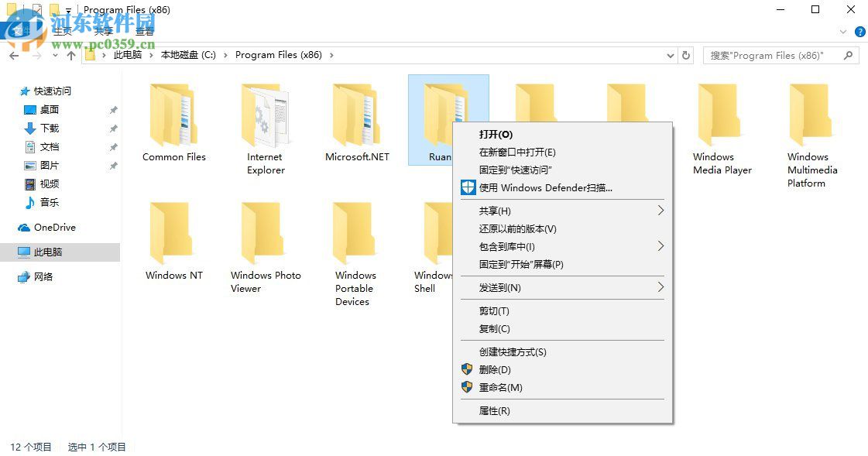
Task: Click the pin icon next to 桌面
Action: pyautogui.click(x=113, y=109)
